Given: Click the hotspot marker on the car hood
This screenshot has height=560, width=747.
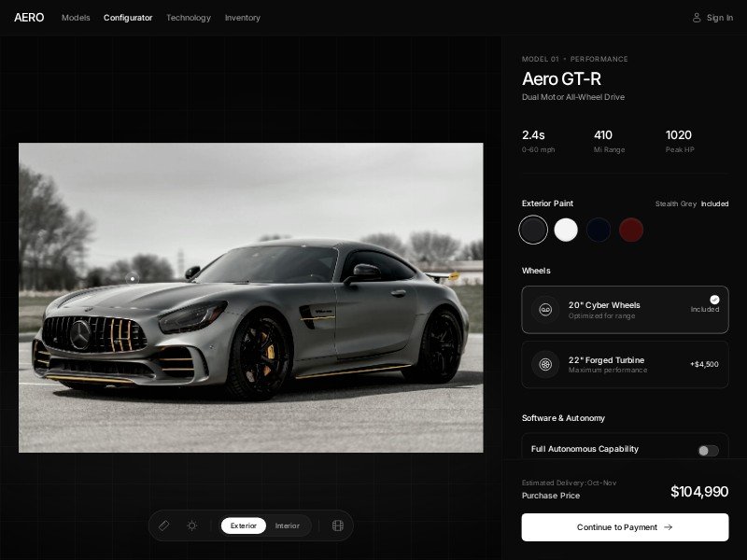Looking at the screenshot, I should point(132,277).
